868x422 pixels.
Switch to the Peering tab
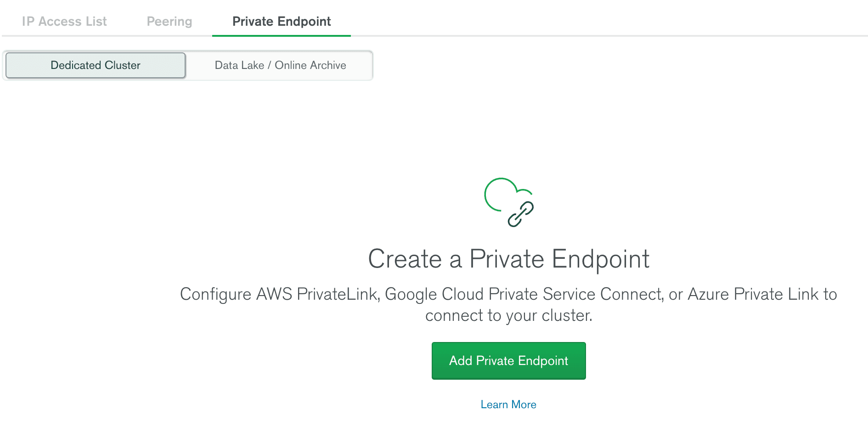click(x=169, y=22)
